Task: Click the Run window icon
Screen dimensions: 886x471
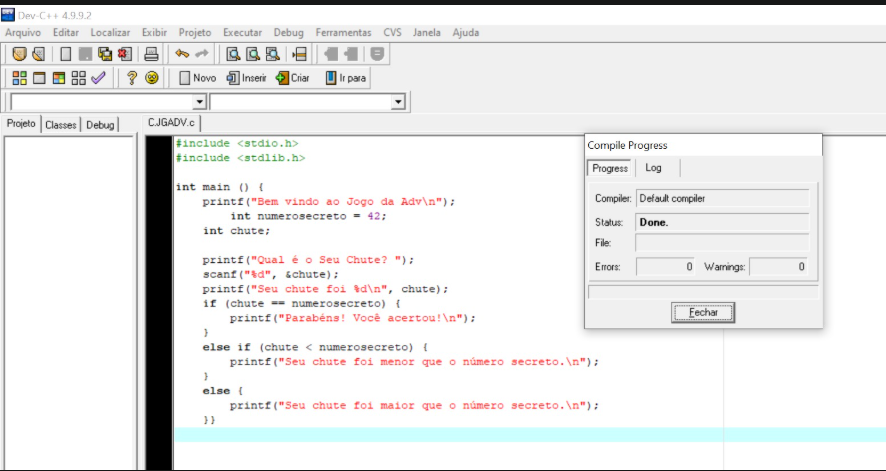Action: (39, 78)
